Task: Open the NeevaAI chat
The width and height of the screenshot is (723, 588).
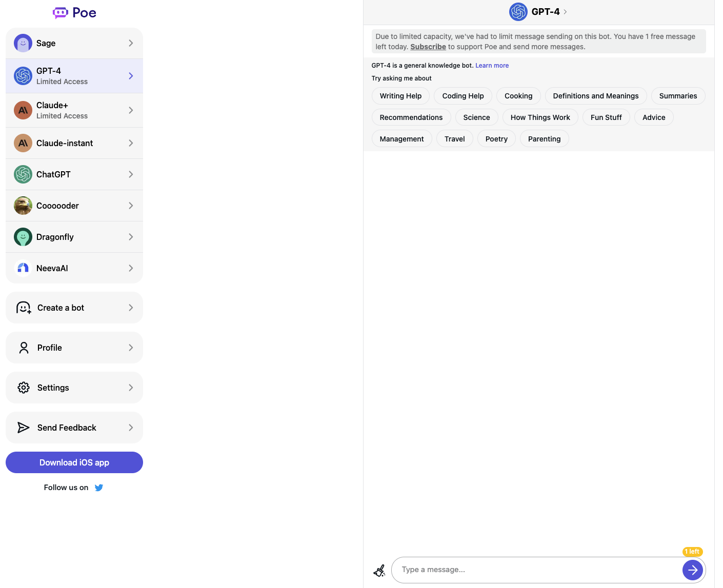Action: [x=74, y=268]
